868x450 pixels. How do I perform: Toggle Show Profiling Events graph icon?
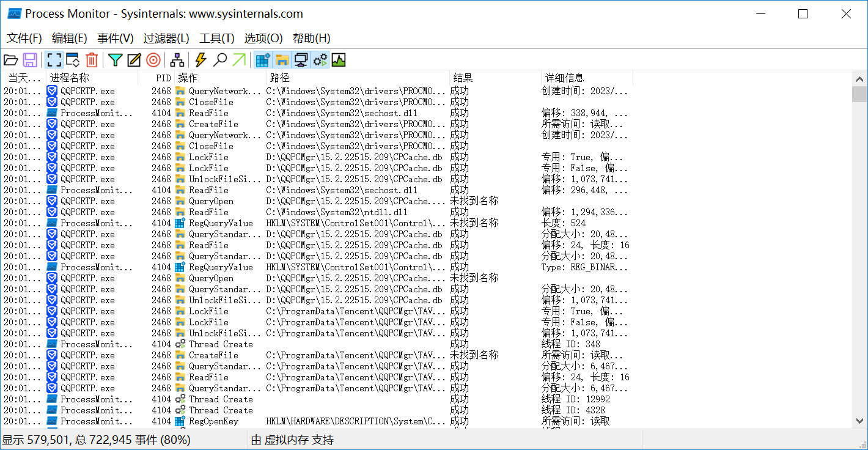339,60
